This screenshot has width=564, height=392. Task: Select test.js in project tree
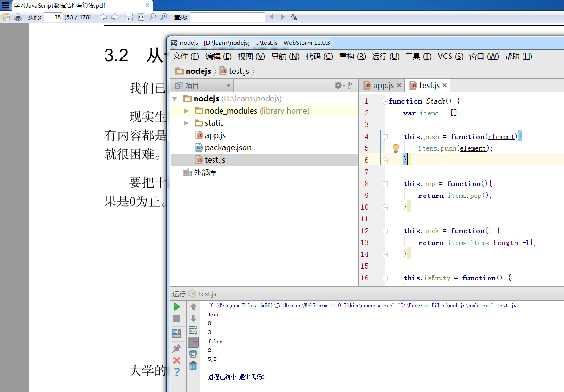(x=211, y=160)
